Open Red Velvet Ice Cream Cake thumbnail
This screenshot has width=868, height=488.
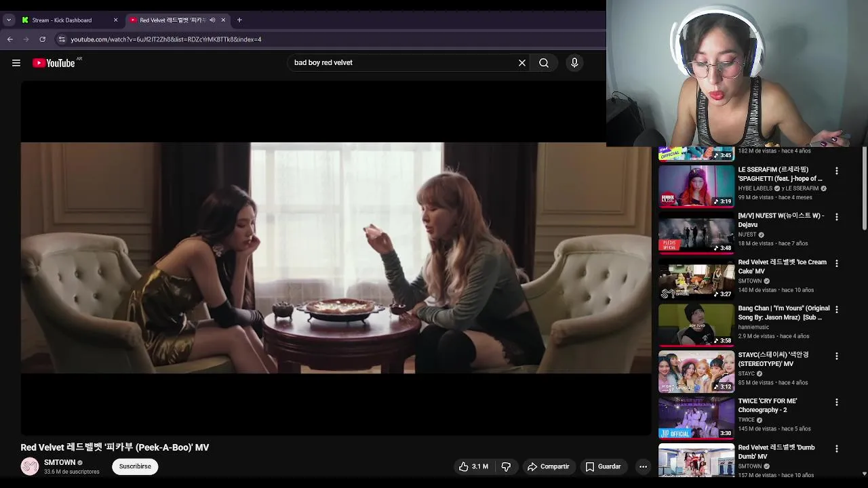(x=696, y=279)
